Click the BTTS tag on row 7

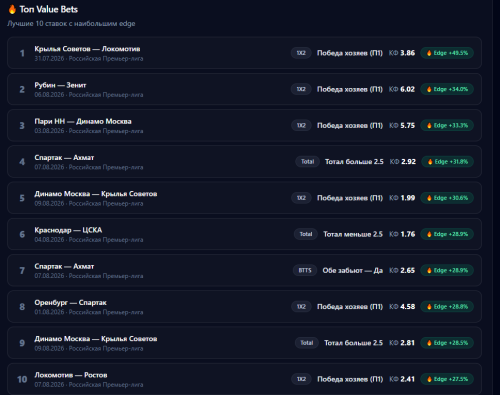pyautogui.click(x=305, y=270)
